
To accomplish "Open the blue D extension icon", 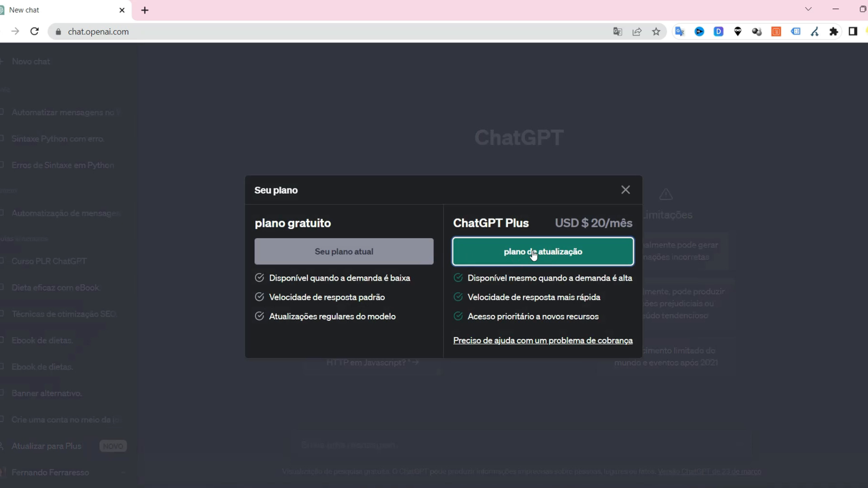I will pyautogui.click(x=719, y=31).
